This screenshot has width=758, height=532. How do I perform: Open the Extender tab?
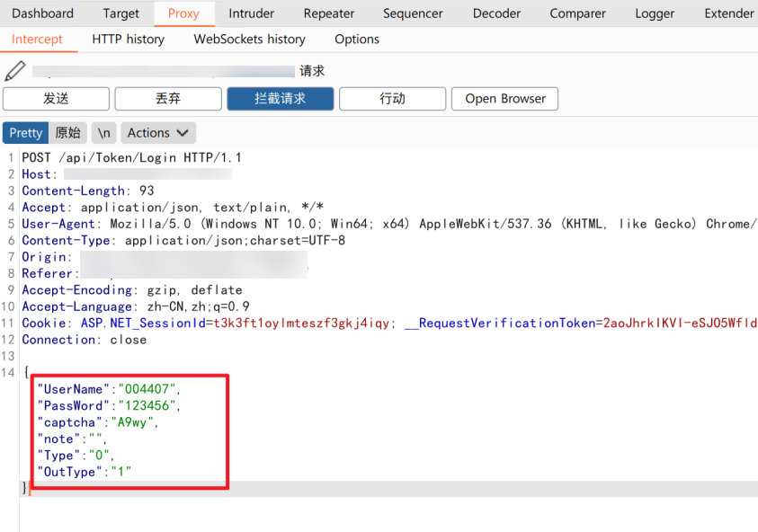coord(729,13)
